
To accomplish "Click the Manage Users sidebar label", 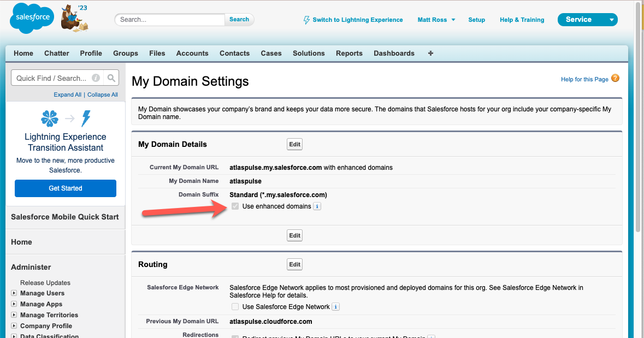I will pyautogui.click(x=42, y=293).
